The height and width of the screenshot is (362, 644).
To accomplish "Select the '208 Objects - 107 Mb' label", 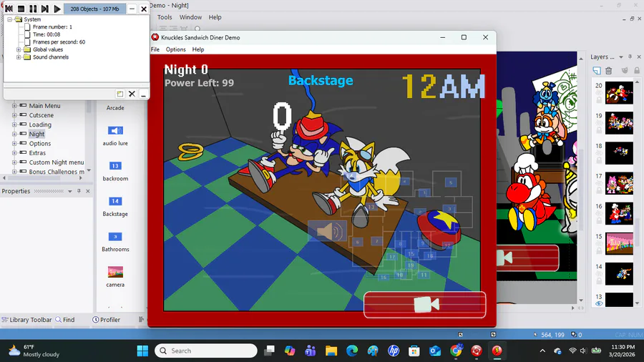I will [94, 9].
